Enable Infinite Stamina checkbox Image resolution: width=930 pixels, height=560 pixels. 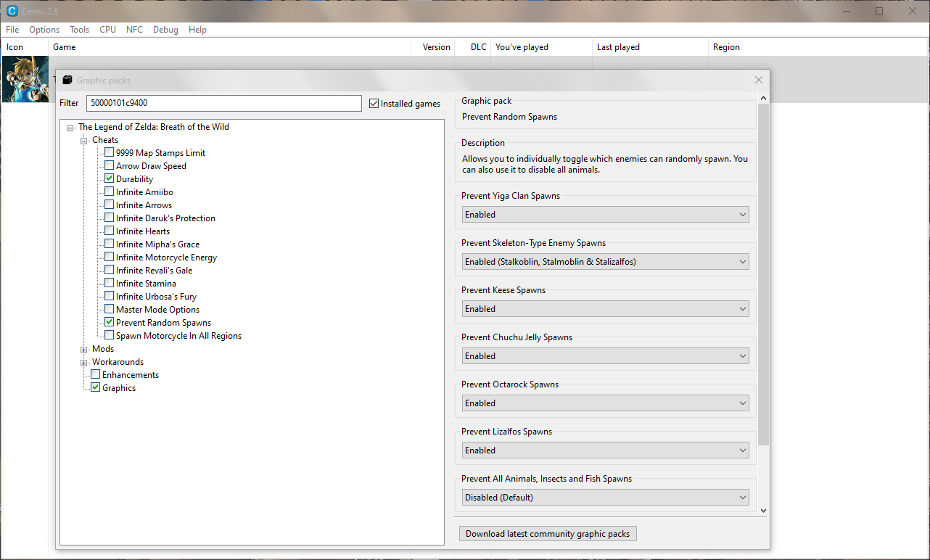click(x=109, y=284)
